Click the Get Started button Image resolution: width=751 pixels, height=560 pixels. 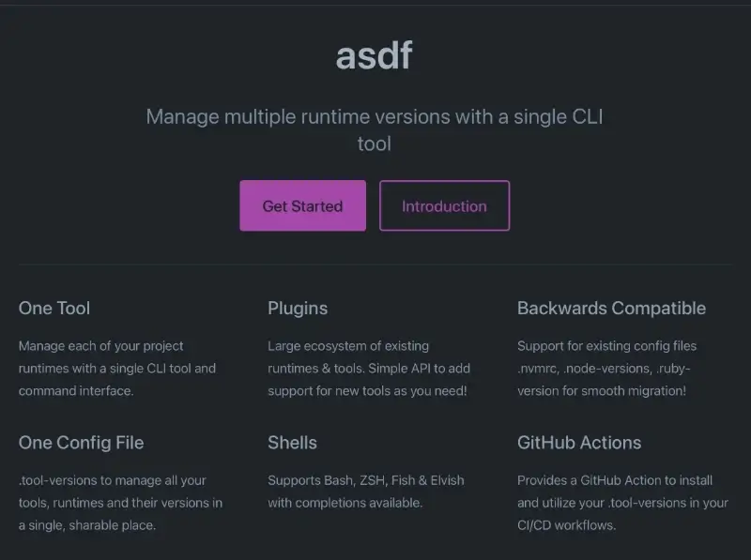[302, 206]
